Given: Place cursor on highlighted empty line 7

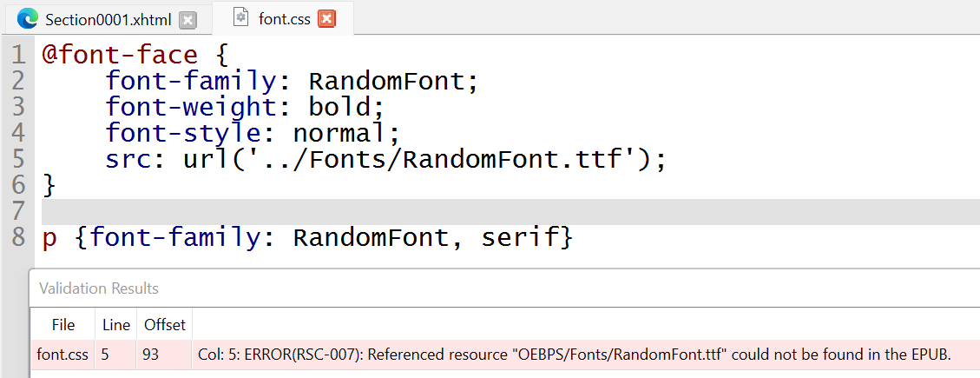Looking at the screenshot, I should [x=347, y=212].
